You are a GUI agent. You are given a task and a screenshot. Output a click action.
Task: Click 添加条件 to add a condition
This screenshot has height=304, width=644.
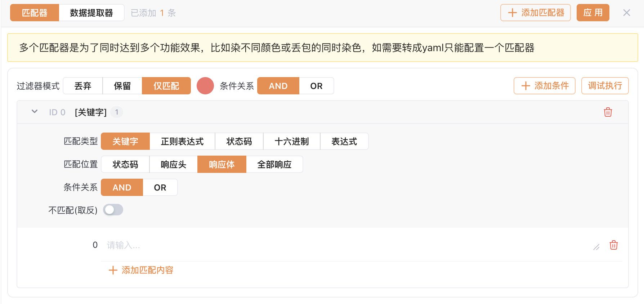[x=544, y=86]
